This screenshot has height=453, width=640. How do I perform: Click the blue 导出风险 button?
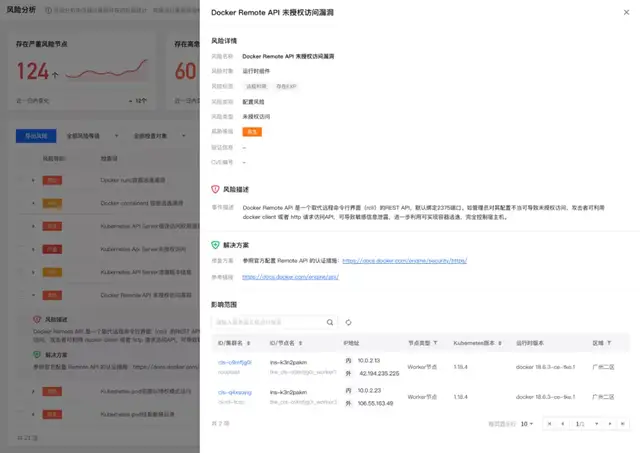pos(36,134)
